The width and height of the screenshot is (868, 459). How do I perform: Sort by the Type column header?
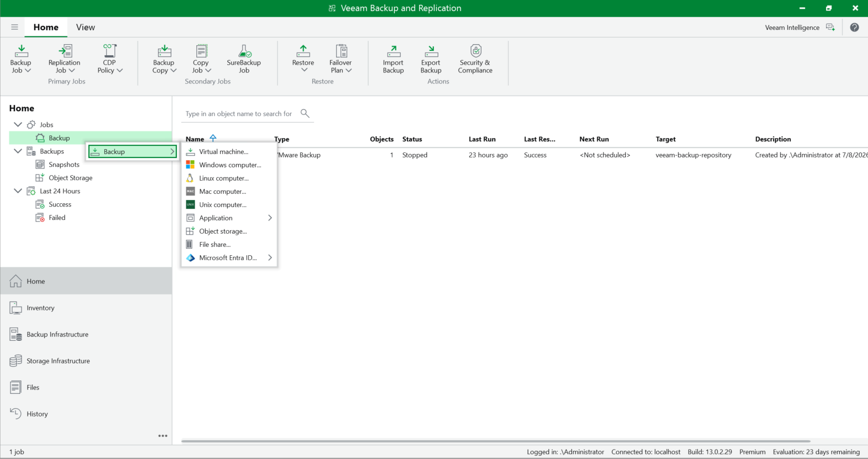[282, 139]
